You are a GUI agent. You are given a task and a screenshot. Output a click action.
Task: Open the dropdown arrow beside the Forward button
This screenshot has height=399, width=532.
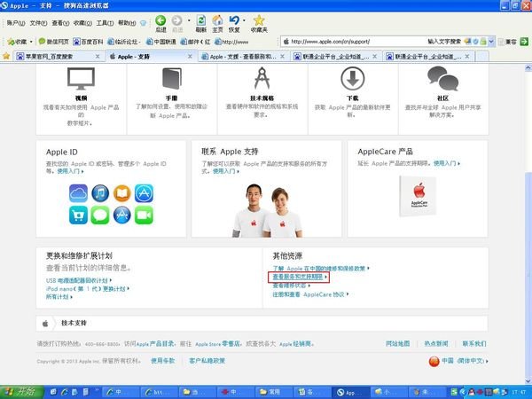coord(189,20)
